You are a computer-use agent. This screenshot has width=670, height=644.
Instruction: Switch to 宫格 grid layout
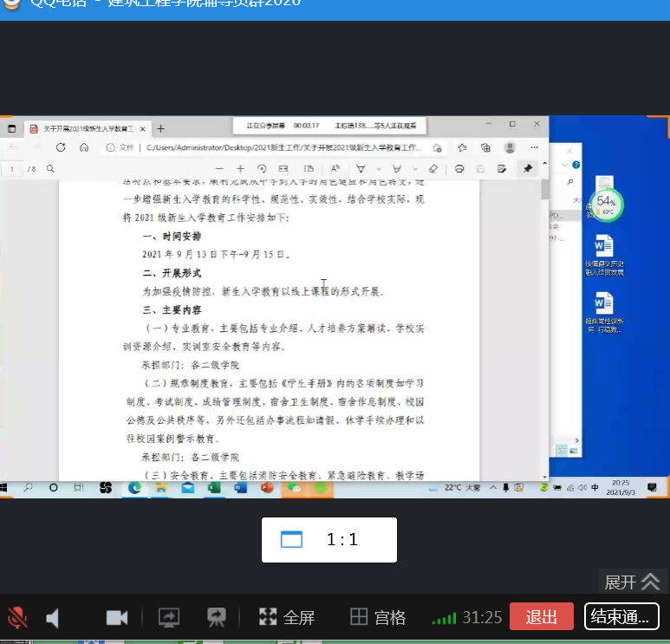[378, 617]
